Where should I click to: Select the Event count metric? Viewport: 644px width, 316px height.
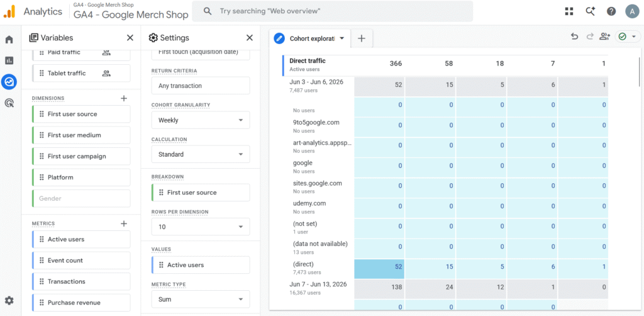pyautogui.click(x=81, y=260)
